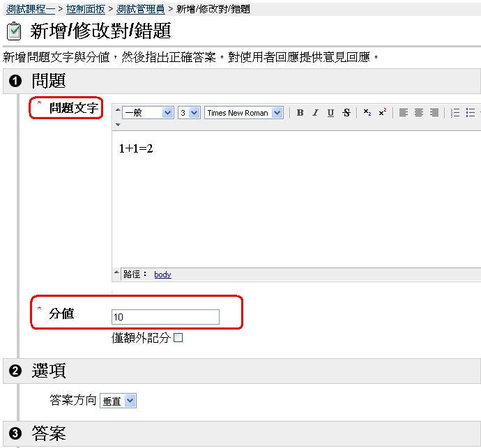Insert a numbered list
The image size is (481, 448).
[x=455, y=113]
